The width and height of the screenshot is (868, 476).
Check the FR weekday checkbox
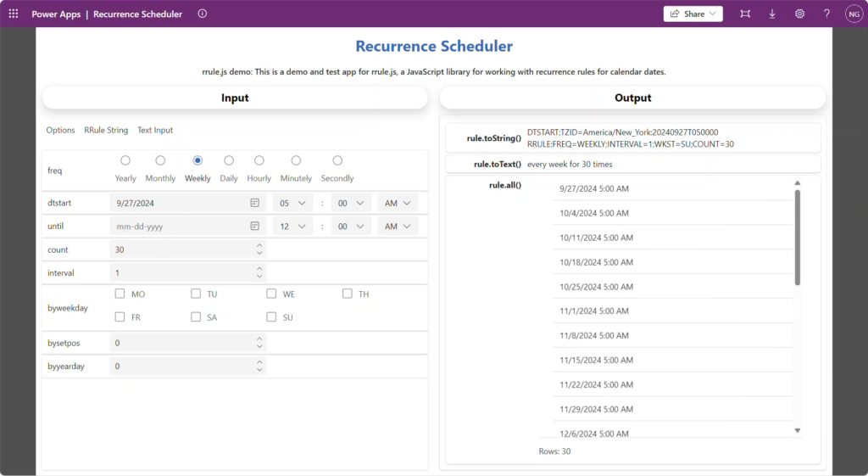120,317
